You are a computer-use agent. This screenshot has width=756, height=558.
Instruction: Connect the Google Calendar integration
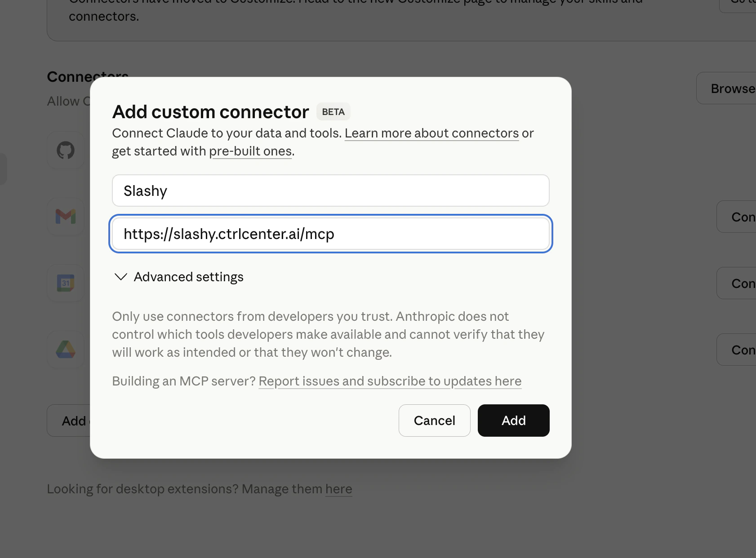pyautogui.click(x=742, y=283)
